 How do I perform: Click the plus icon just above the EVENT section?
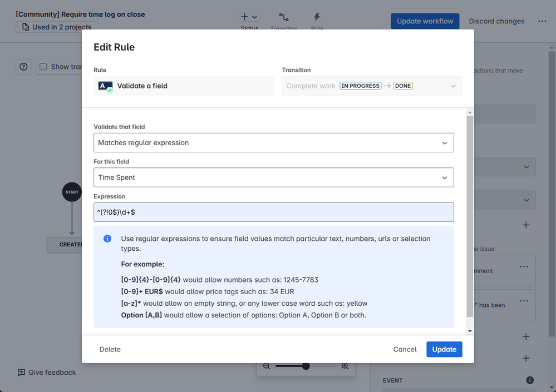pos(526,358)
